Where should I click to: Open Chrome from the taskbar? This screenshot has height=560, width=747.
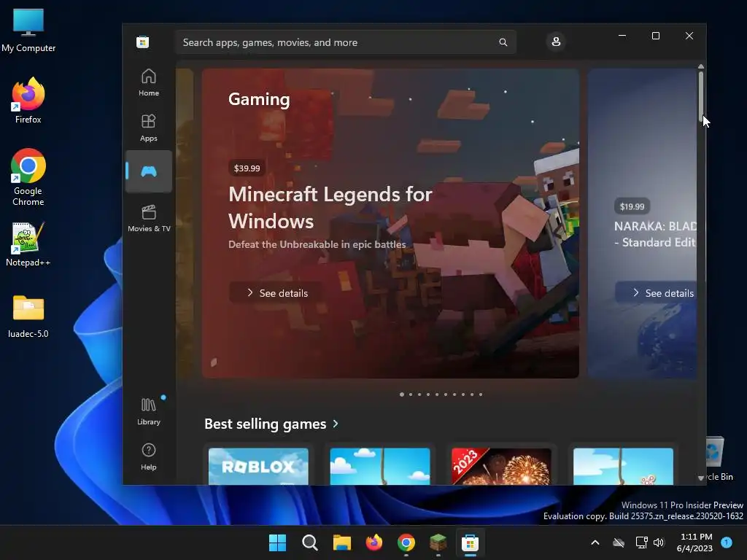coord(406,542)
